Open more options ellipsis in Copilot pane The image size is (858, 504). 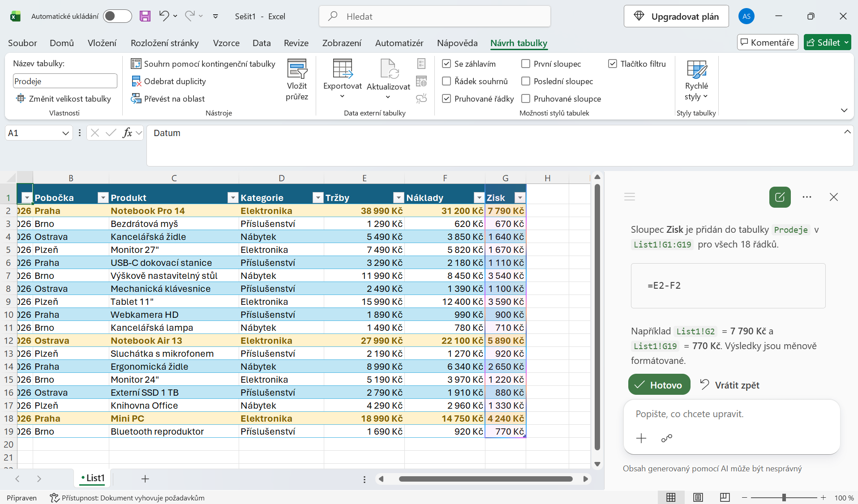click(807, 197)
